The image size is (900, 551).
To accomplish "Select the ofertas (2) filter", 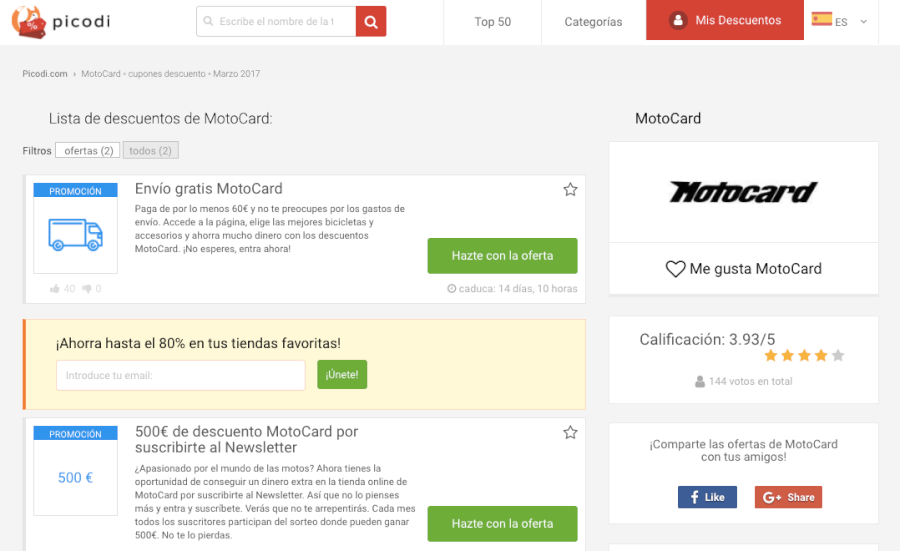I will tap(87, 151).
